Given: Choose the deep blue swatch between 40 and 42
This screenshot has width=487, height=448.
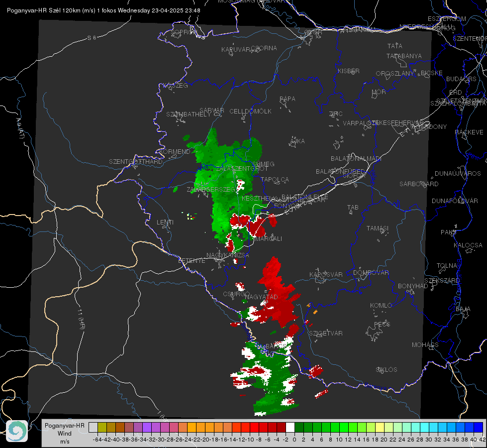Looking at the screenshot, I should pyautogui.click(x=479, y=427).
